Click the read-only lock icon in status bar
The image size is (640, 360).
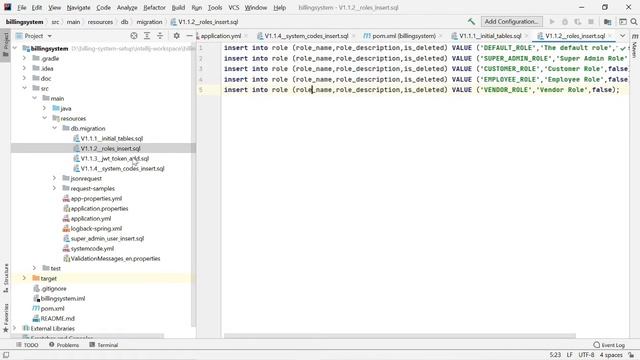click(631, 355)
